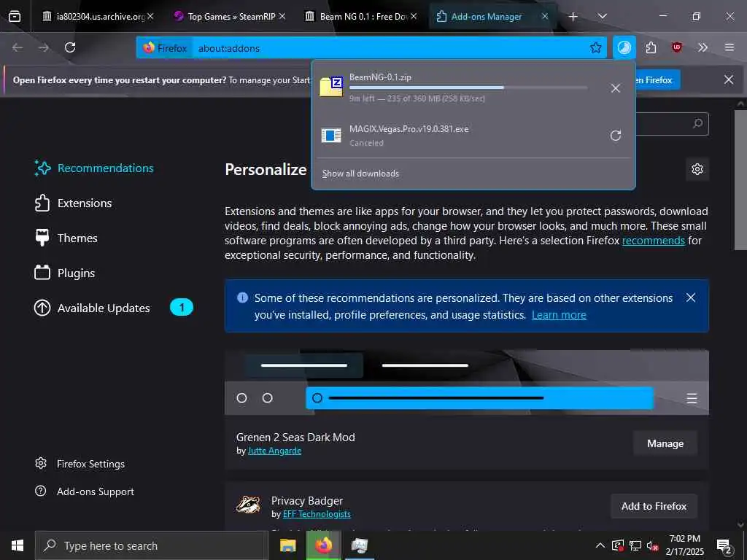
Task: Click the info icon in notice
Action: click(242, 297)
